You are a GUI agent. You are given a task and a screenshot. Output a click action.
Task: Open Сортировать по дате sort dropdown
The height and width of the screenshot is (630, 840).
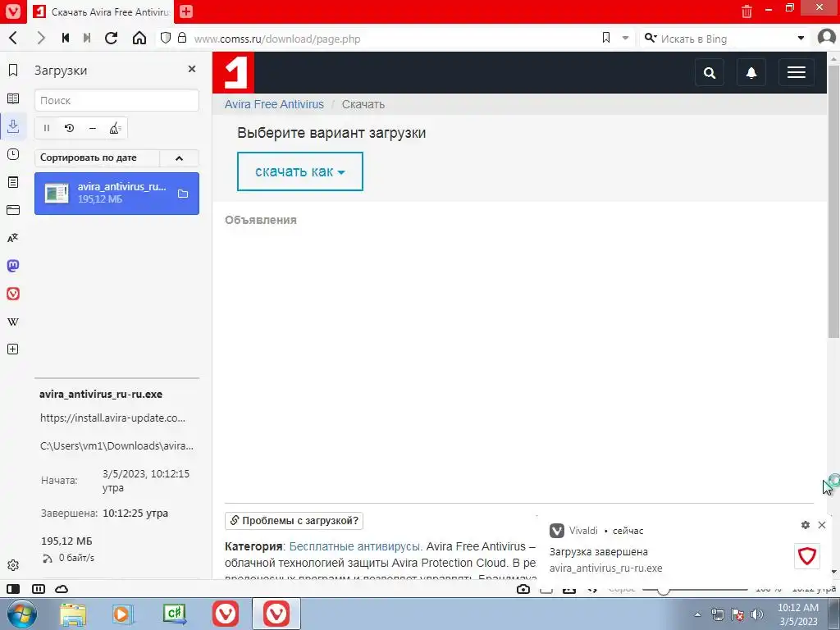coord(97,158)
